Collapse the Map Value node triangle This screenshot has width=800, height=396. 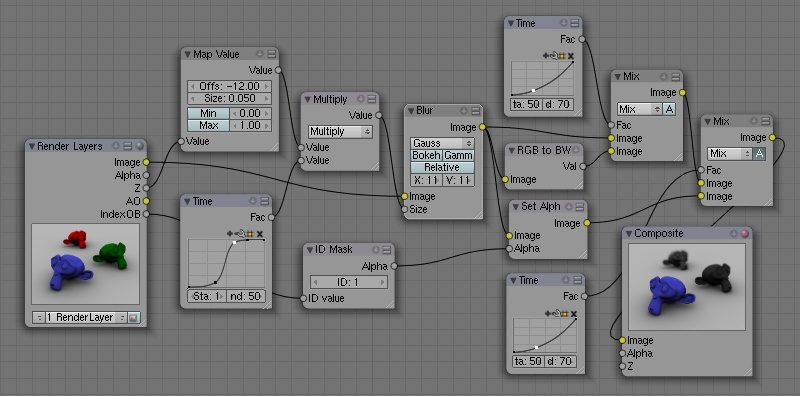(187, 54)
